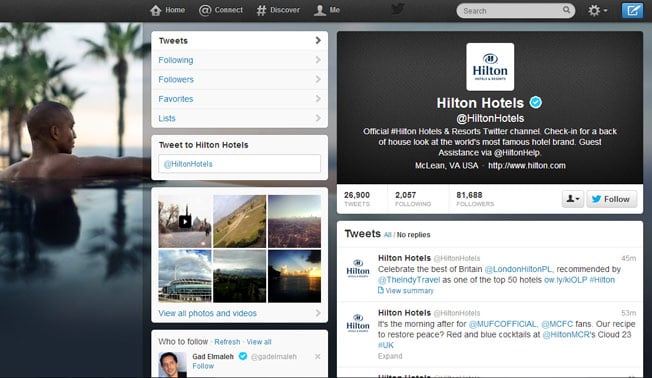The width and height of the screenshot is (652, 378).
Task: Open the @TheIndyTravel mention
Action: point(409,280)
